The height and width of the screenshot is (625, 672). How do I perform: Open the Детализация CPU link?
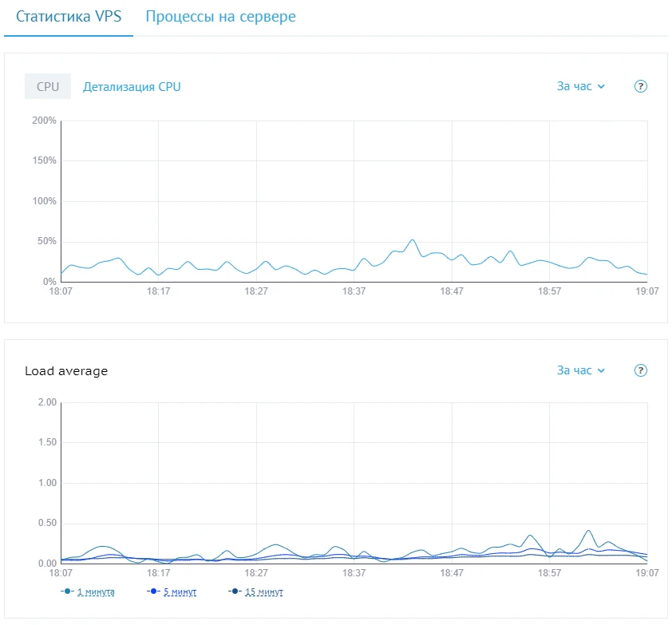(x=132, y=86)
